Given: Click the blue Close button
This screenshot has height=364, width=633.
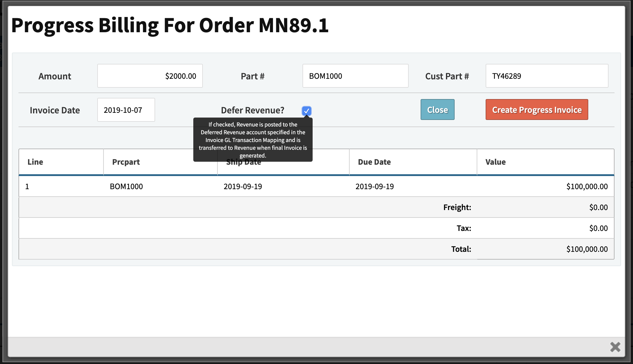Looking at the screenshot, I should click(437, 109).
